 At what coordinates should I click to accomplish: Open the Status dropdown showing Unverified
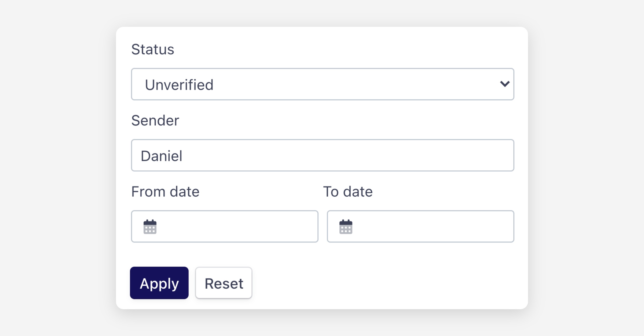point(322,84)
